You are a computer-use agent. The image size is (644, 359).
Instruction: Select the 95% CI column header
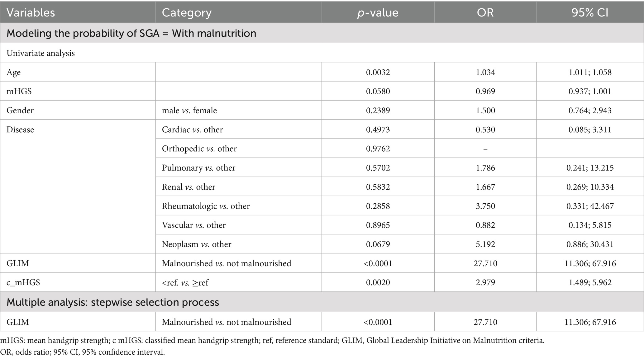[x=590, y=13]
